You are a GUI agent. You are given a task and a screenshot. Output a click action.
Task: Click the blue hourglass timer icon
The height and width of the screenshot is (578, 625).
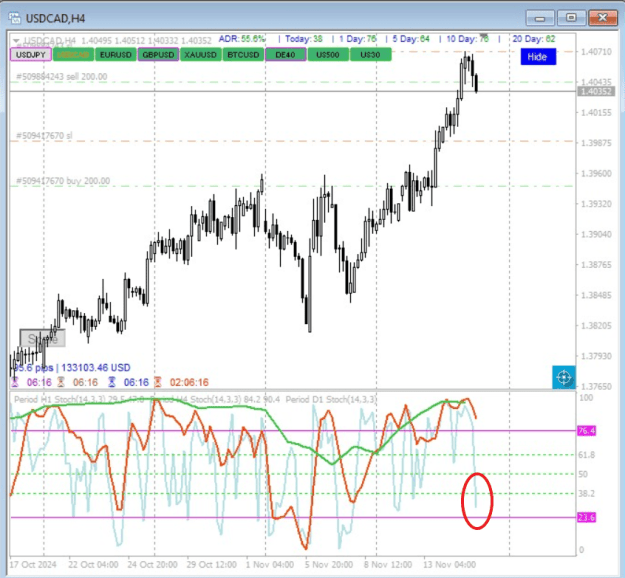point(112,382)
